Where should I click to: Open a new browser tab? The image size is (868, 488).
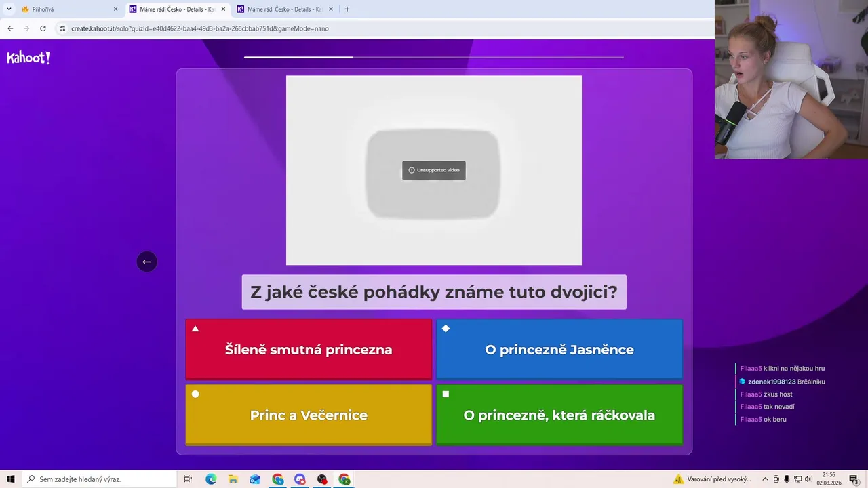point(347,9)
